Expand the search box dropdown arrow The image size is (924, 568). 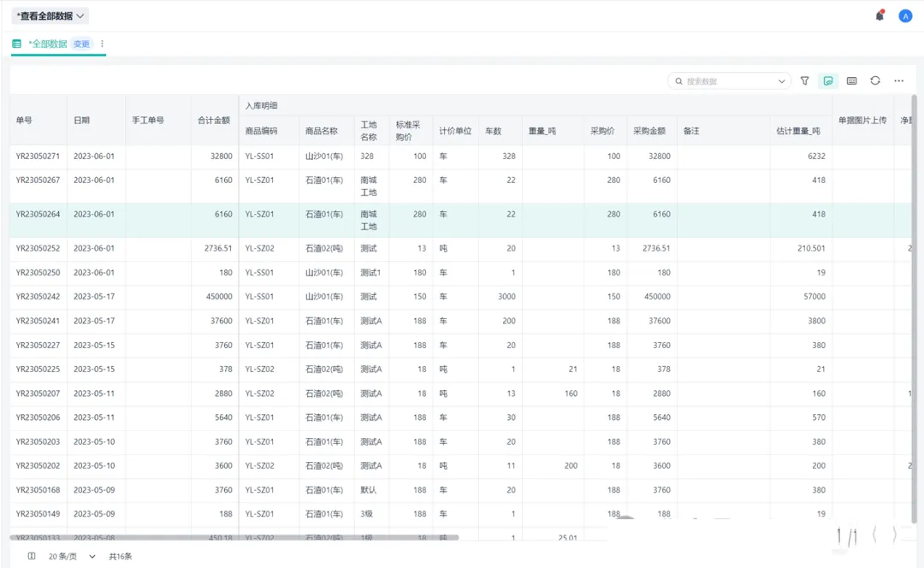click(x=781, y=81)
